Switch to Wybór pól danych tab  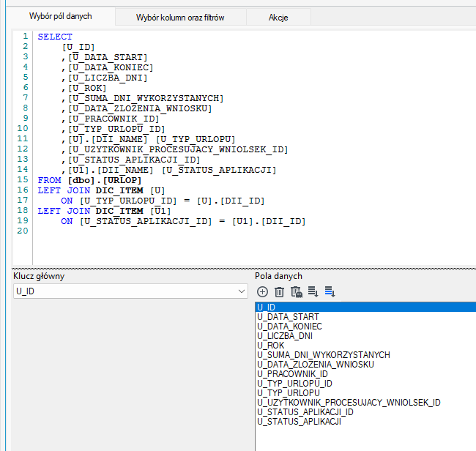pos(60,16)
